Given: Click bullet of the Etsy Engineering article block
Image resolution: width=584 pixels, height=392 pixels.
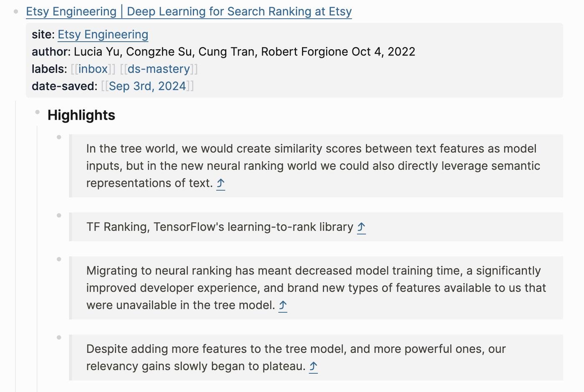Looking at the screenshot, I should (16, 12).
